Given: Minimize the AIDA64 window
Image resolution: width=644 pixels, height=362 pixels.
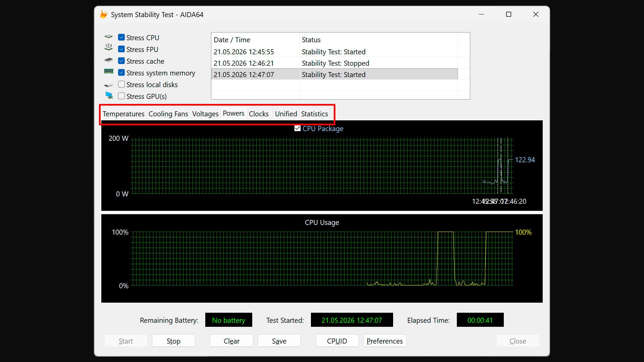Looking at the screenshot, I should point(481,14).
